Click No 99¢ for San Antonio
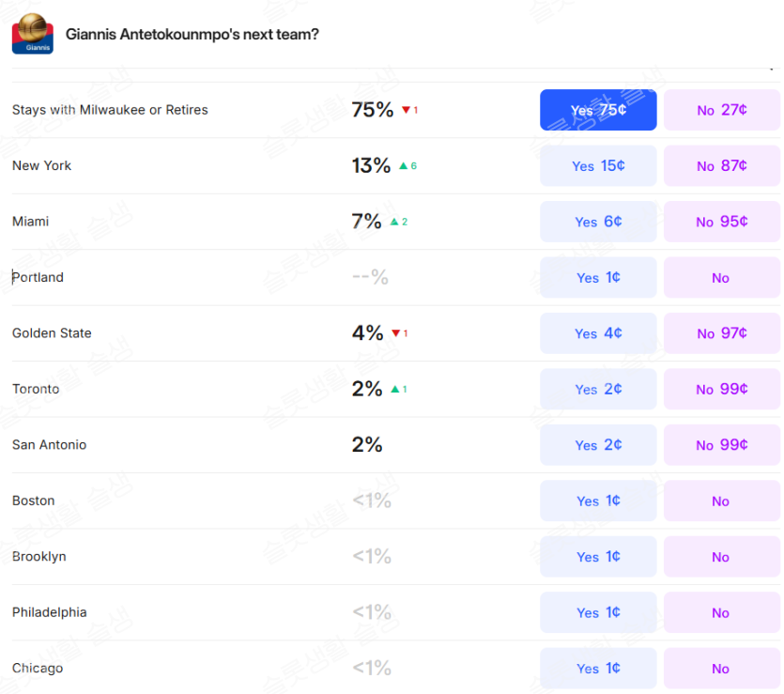The image size is (784, 694). click(x=721, y=445)
